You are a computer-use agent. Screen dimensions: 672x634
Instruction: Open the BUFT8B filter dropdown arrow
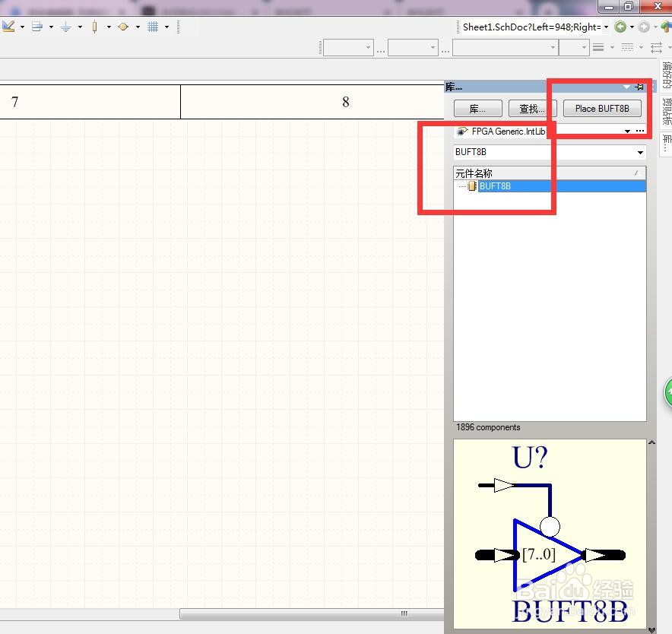tap(640, 153)
